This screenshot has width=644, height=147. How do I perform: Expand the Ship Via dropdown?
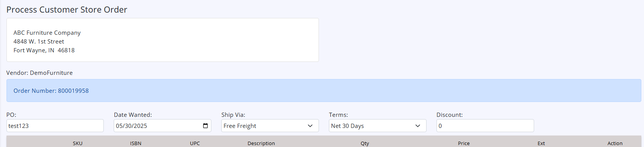[x=270, y=126]
